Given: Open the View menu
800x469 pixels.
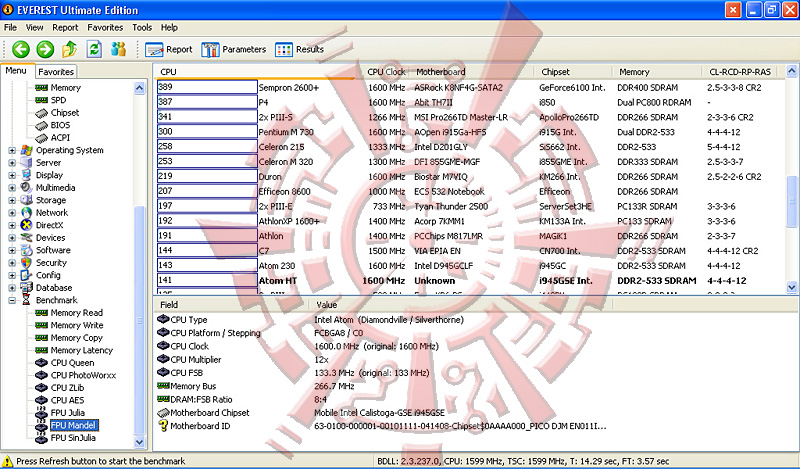Looking at the screenshot, I should coord(34,28).
